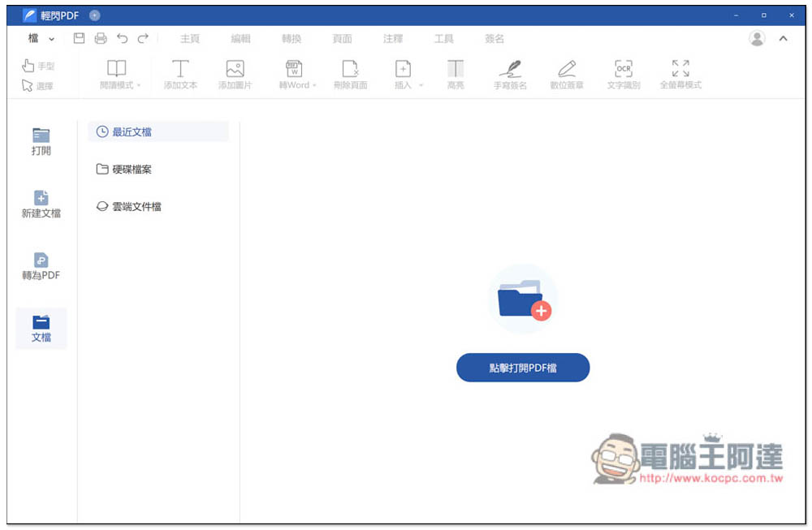Switch to the 主頁 (home) tab

point(189,38)
